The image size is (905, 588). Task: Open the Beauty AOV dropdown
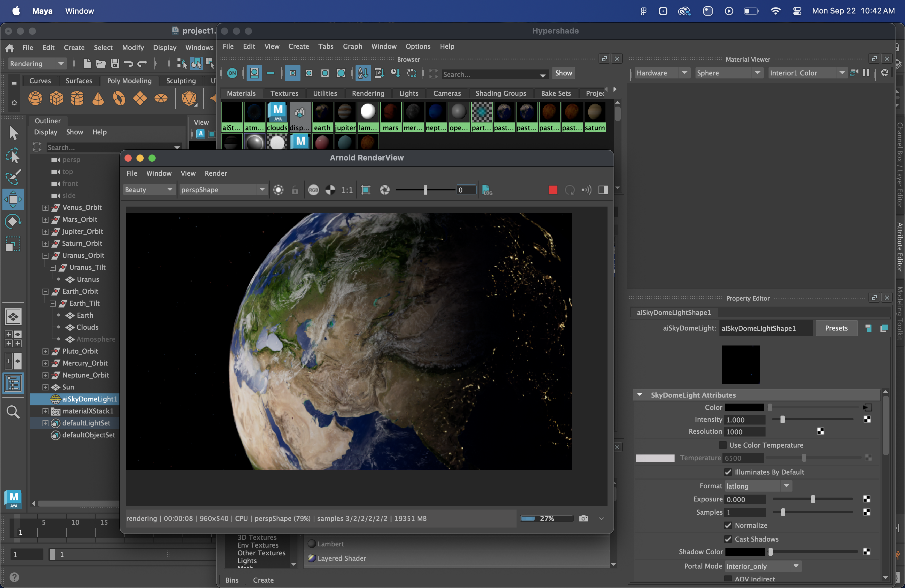pos(148,190)
